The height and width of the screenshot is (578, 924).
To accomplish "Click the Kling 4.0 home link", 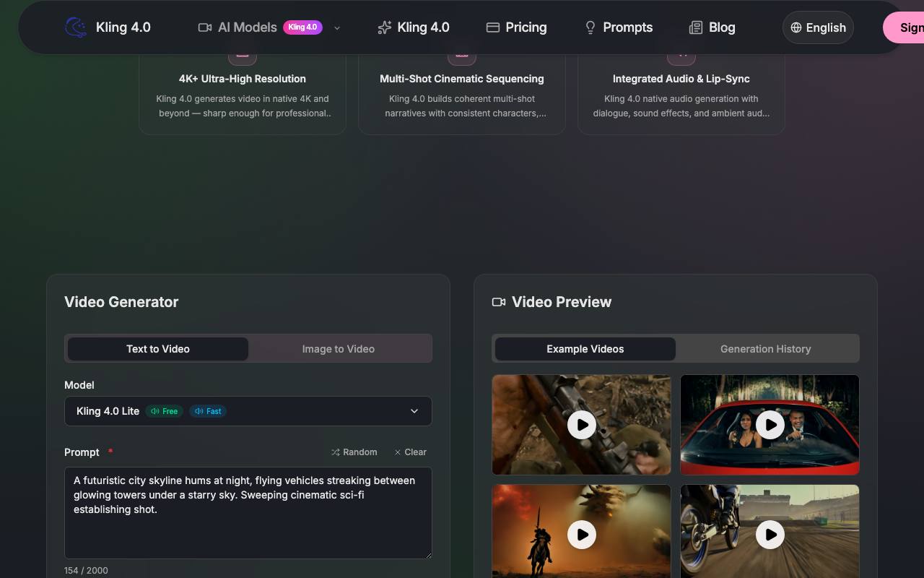I will (108, 27).
